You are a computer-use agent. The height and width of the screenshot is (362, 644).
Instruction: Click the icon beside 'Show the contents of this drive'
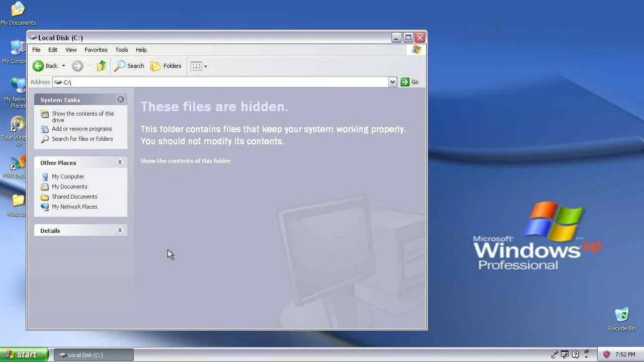(45, 115)
